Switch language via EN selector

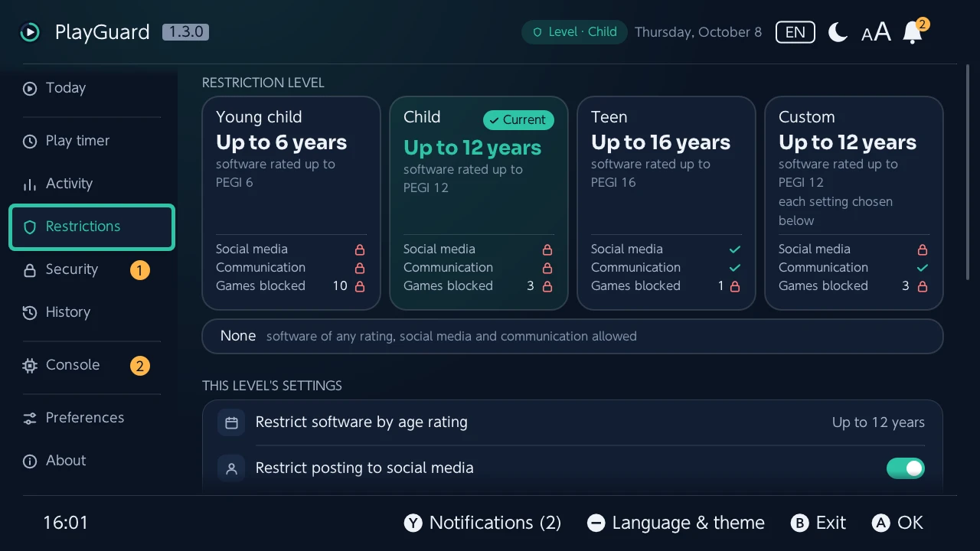(x=795, y=32)
